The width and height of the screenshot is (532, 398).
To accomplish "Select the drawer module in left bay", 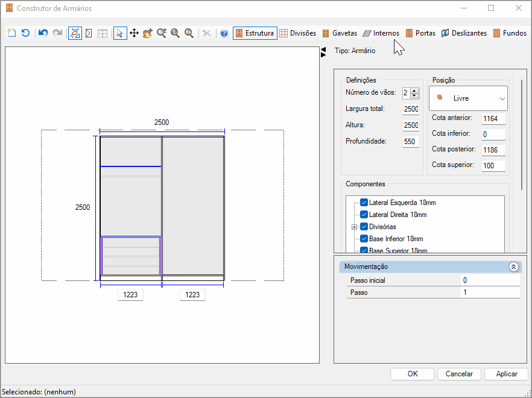I will [x=131, y=256].
